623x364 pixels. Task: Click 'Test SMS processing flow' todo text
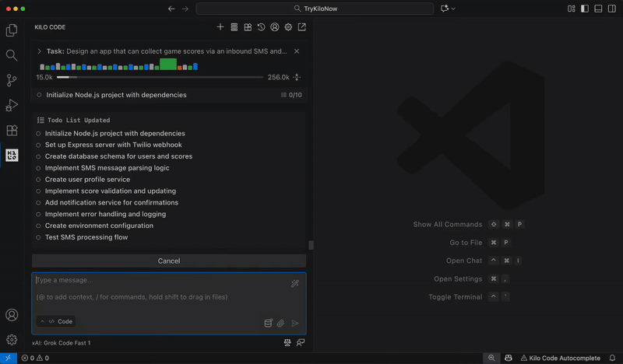pyautogui.click(x=86, y=237)
